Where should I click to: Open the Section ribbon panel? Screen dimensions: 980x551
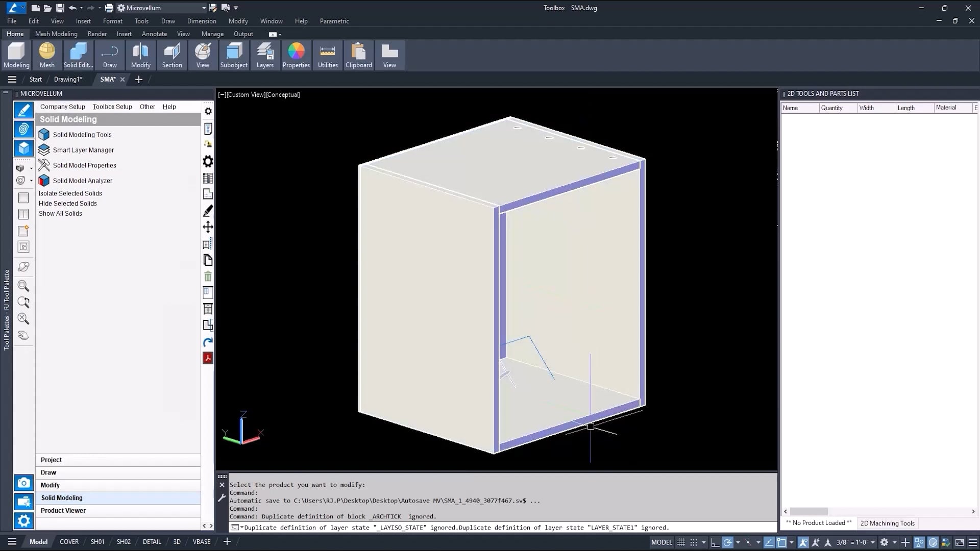click(x=172, y=55)
